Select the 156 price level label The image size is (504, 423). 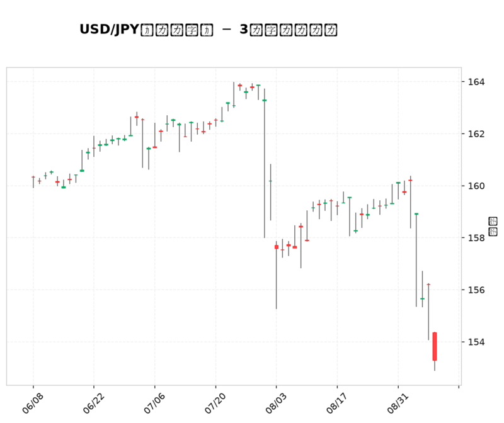point(476,290)
